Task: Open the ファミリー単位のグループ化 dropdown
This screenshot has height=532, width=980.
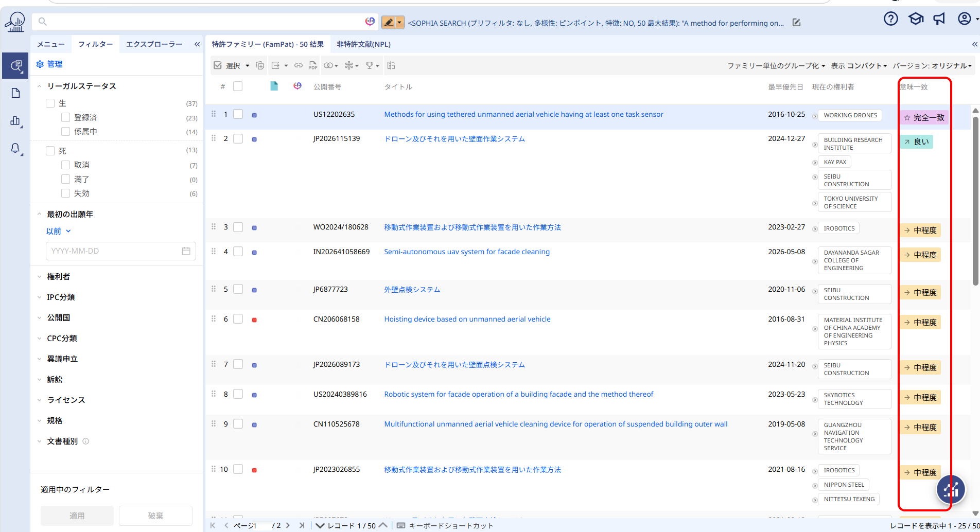Action: 776,65
